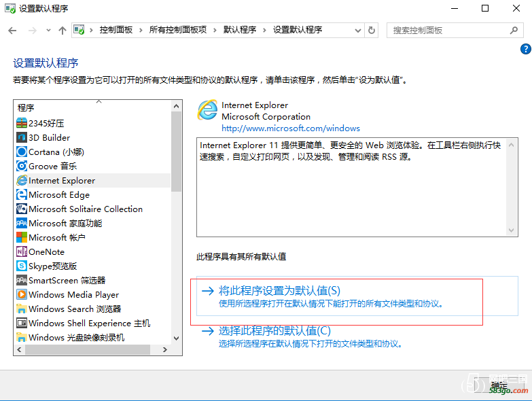Click the Internet Explorer icon in program list
Image resolution: width=532 pixels, height=401 pixels.
pyautogui.click(x=22, y=180)
